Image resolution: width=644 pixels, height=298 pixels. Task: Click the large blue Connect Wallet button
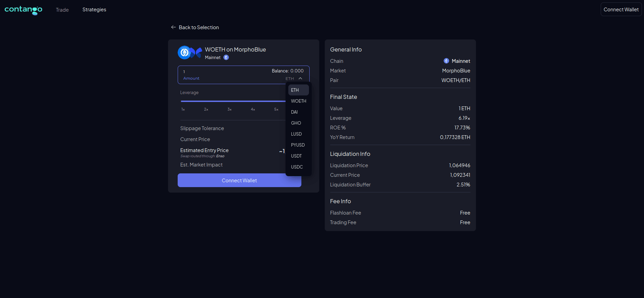pos(239,180)
